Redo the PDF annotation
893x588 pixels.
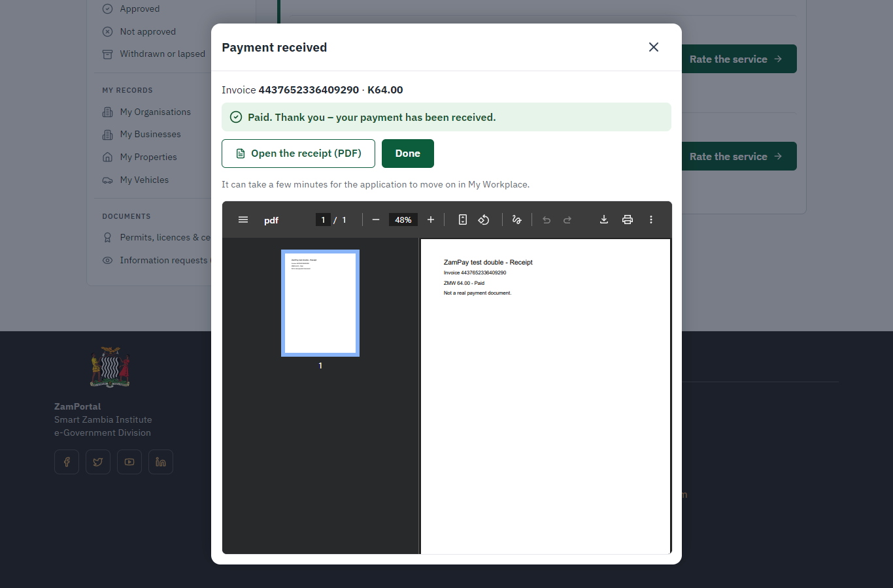(x=567, y=220)
